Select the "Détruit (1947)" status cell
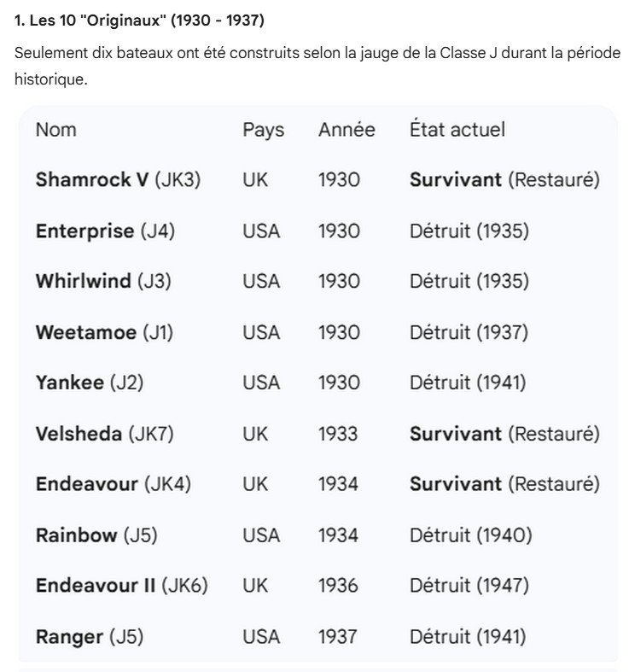The image size is (629, 672). tap(469, 586)
